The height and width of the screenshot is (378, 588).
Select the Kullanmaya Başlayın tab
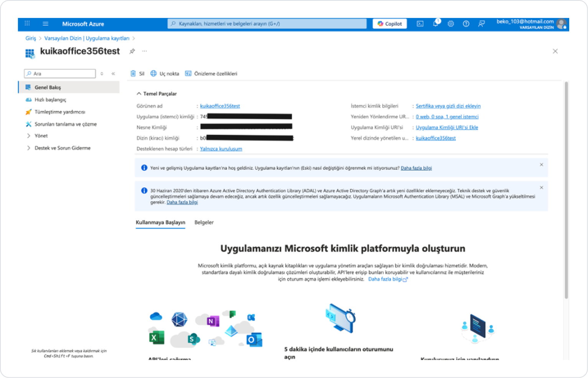(161, 223)
